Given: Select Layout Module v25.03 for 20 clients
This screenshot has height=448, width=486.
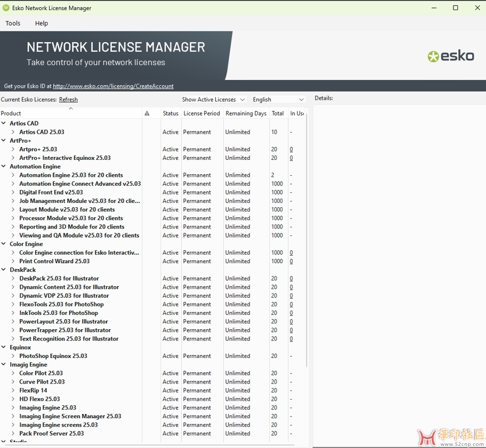Looking at the screenshot, I should [67, 210].
